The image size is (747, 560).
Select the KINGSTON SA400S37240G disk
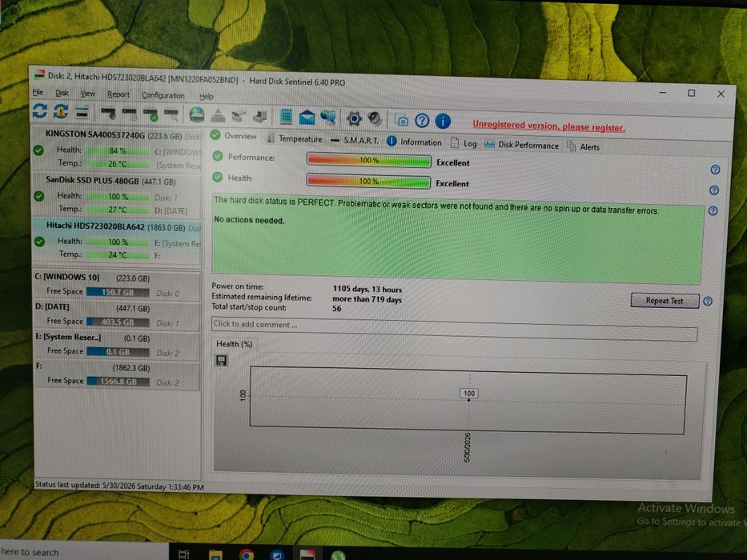[x=117, y=149]
